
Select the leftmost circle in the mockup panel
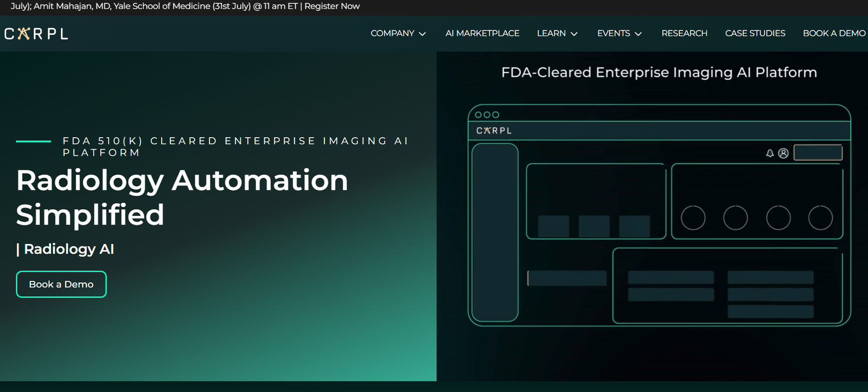click(693, 218)
